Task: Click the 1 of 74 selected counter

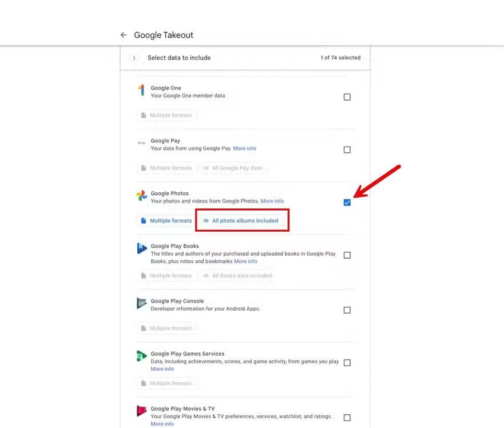Action: [x=340, y=58]
